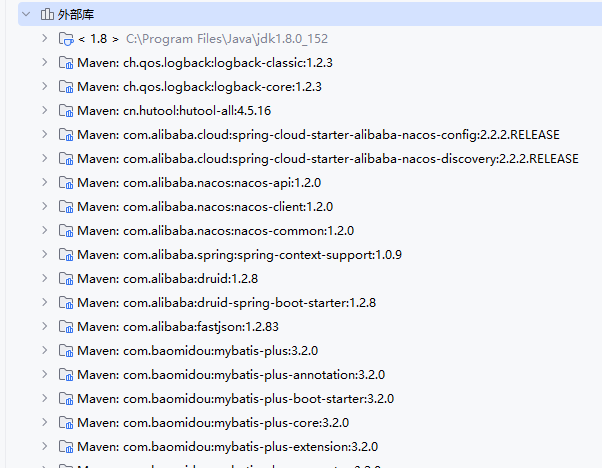602x468 pixels.
Task: Expand mybatis-plus-extension:3.2.0 library
Action: (45, 447)
